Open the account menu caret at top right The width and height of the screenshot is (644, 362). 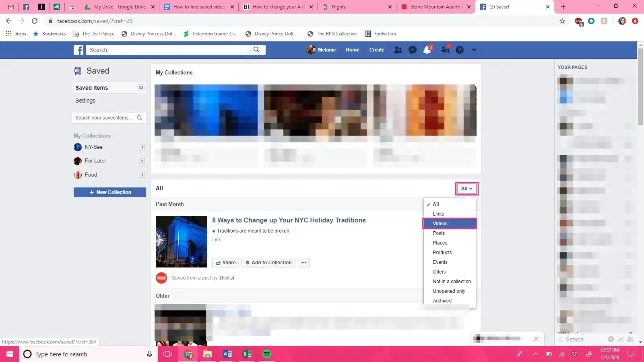coord(474,49)
